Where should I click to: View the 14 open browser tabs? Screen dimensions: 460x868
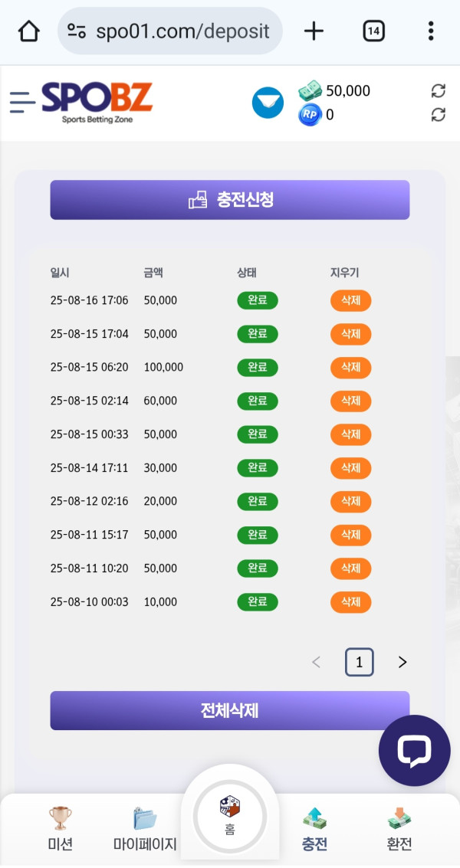click(373, 31)
